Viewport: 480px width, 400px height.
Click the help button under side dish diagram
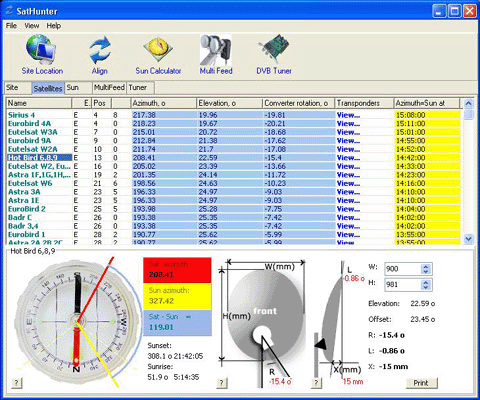317,382
